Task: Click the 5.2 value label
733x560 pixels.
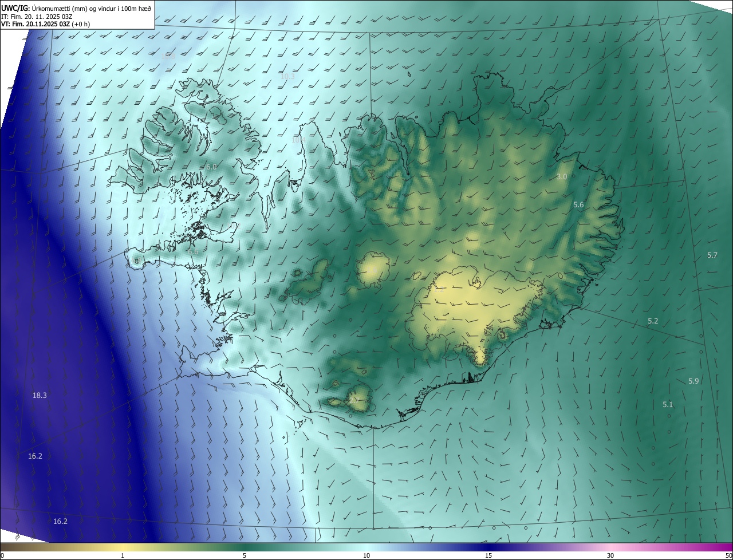Action: [x=653, y=321]
